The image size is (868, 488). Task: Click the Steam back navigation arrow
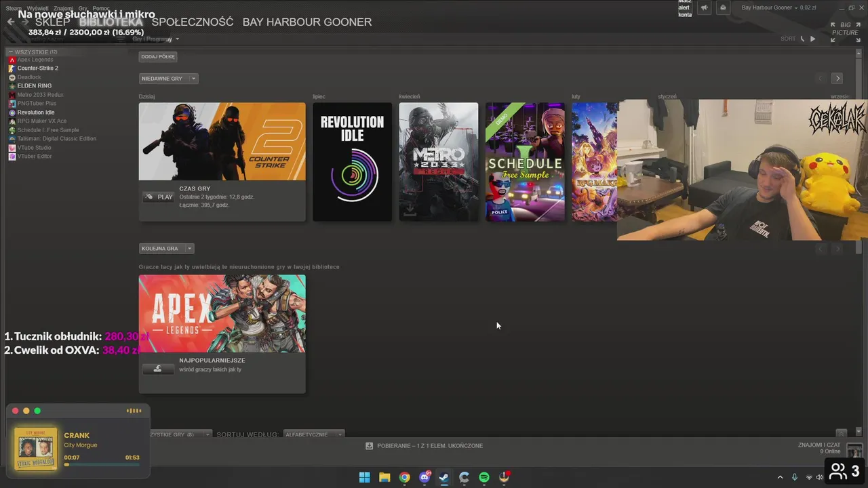[x=10, y=22]
